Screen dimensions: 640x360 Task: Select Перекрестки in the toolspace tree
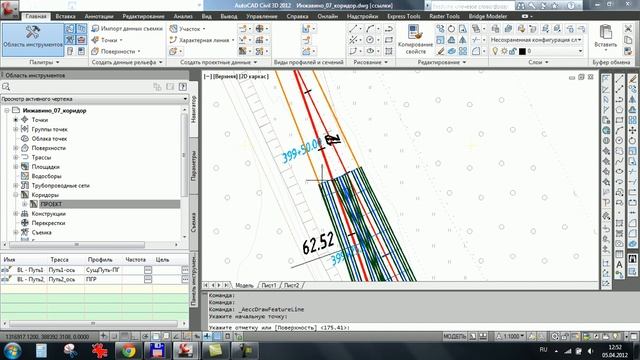48,223
